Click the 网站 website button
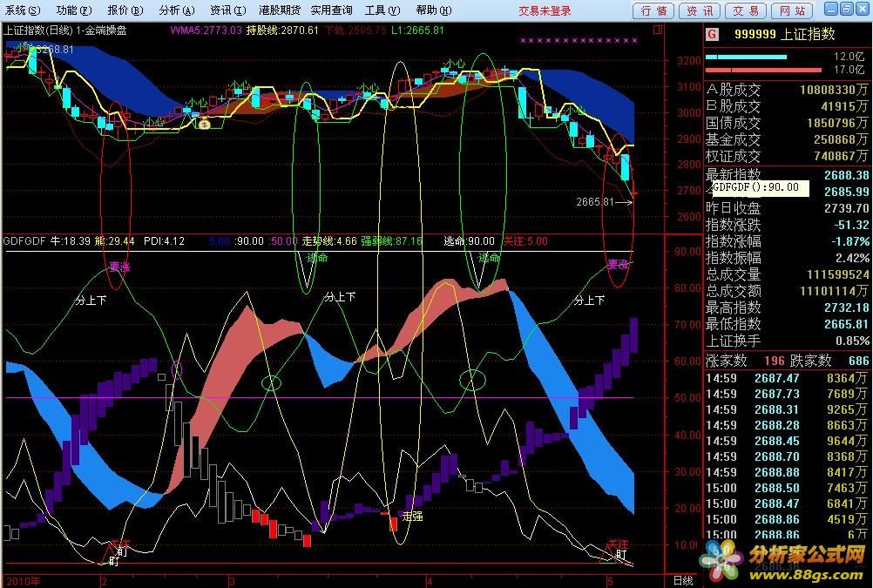This screenshot has width=873, height=588. pos(792,10)
